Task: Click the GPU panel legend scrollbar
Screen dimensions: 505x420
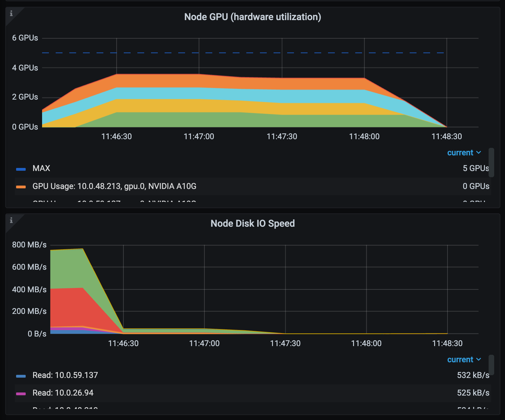Action: [x=491, y=162]
